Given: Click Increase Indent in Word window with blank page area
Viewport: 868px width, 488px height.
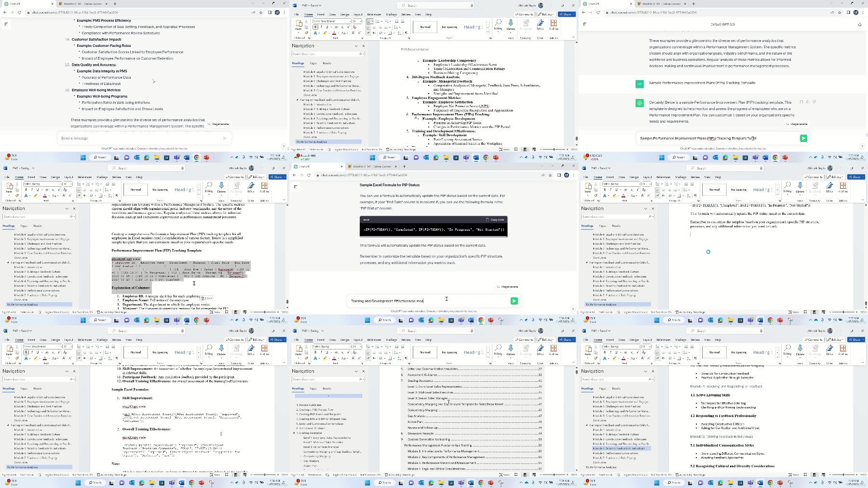Looking at the screenshot, I should tap(692, 184).
